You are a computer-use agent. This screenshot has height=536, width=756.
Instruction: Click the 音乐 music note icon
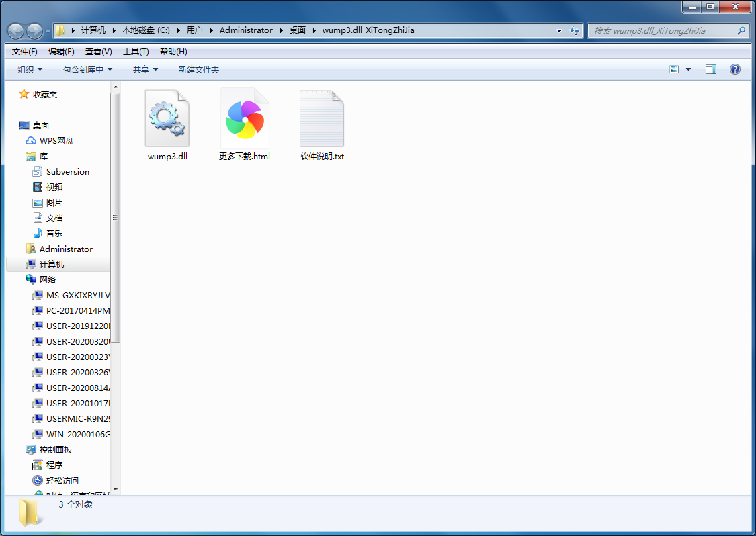pos(37,233)
